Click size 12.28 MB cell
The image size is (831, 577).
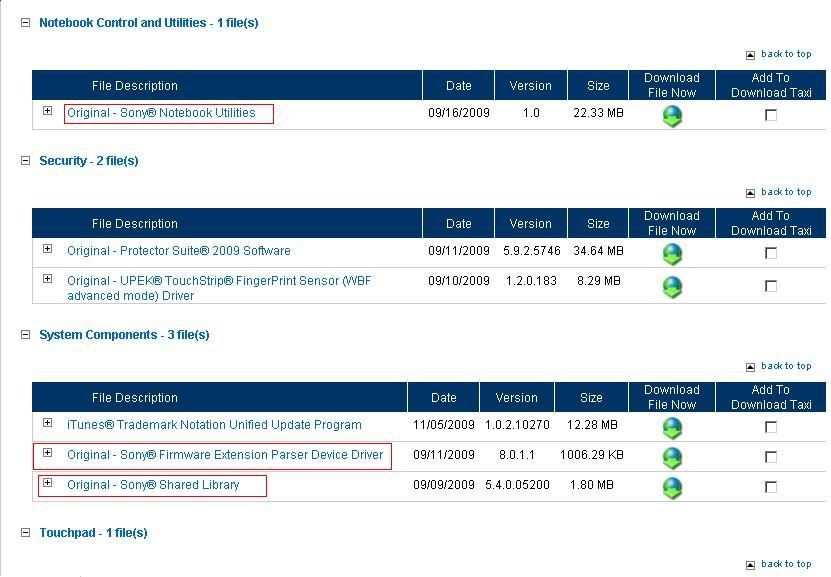click(x=592, y=425)
